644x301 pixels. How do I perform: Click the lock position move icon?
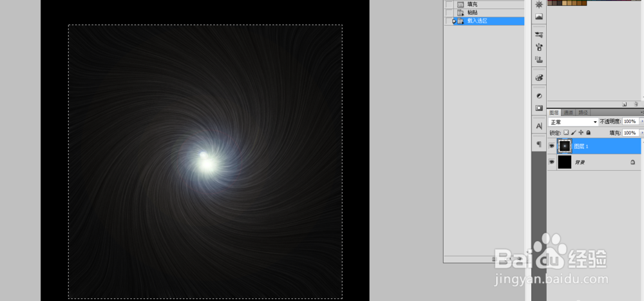(x=581, y=133)
